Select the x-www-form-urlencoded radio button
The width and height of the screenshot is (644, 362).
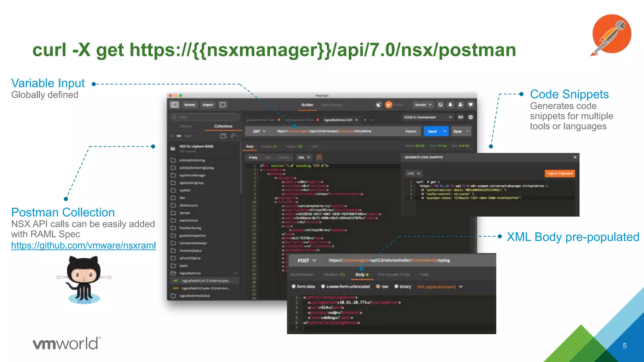tap(323, 287)
